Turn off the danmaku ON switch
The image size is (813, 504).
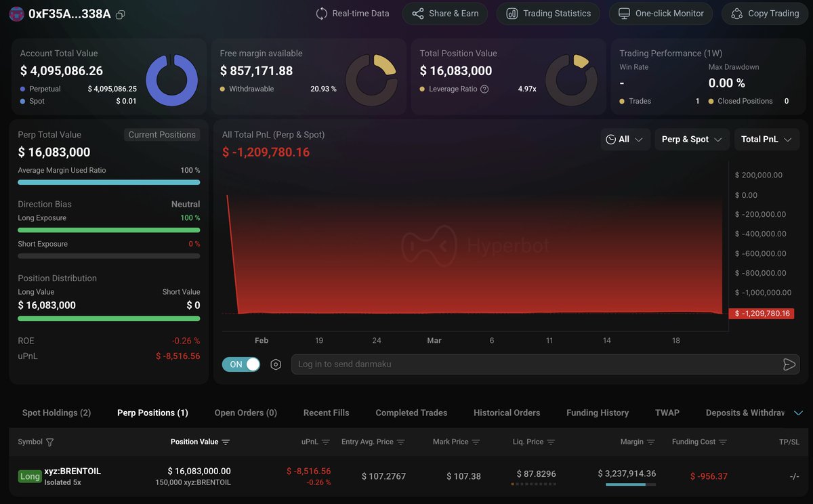(241, 364)
